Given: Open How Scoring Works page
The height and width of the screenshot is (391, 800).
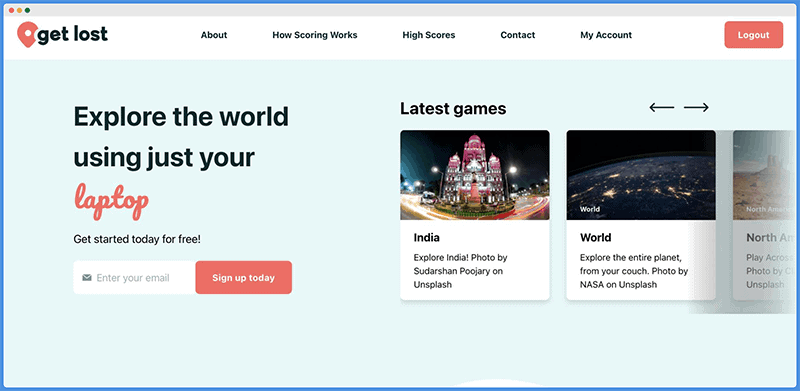Looking at the screenshot, I should pyautogui.click(x=315, y=35).
